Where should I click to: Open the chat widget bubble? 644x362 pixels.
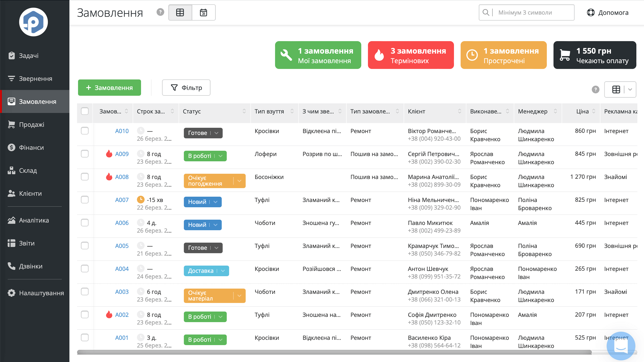click(x=621, y=346)
